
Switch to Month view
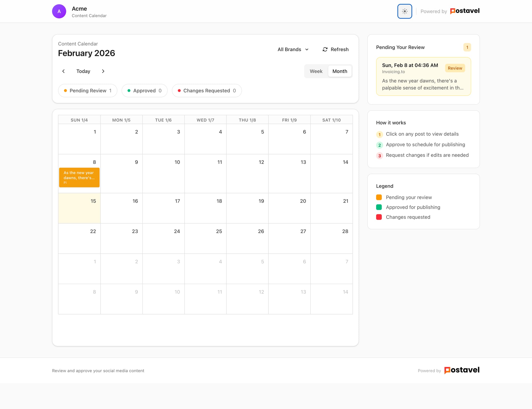(x=340, y=71)
